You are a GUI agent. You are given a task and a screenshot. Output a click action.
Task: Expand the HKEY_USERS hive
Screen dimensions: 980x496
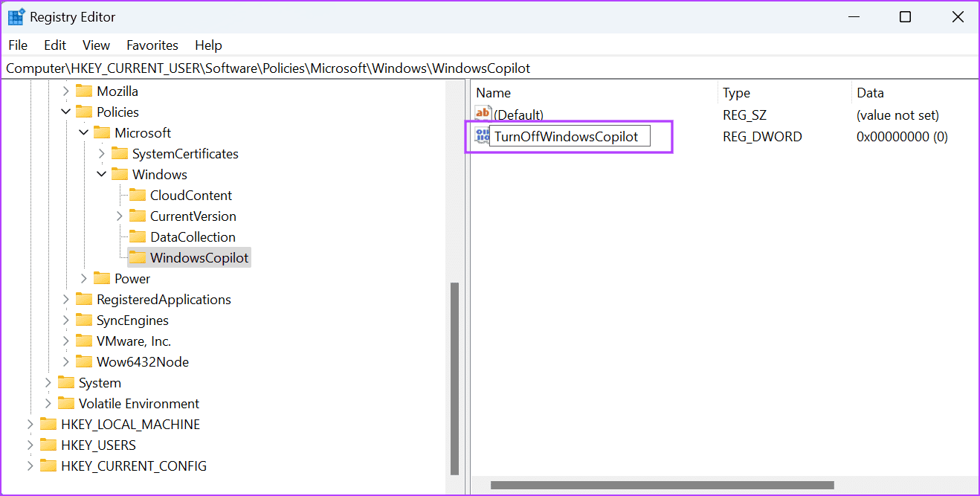point(30,445)
